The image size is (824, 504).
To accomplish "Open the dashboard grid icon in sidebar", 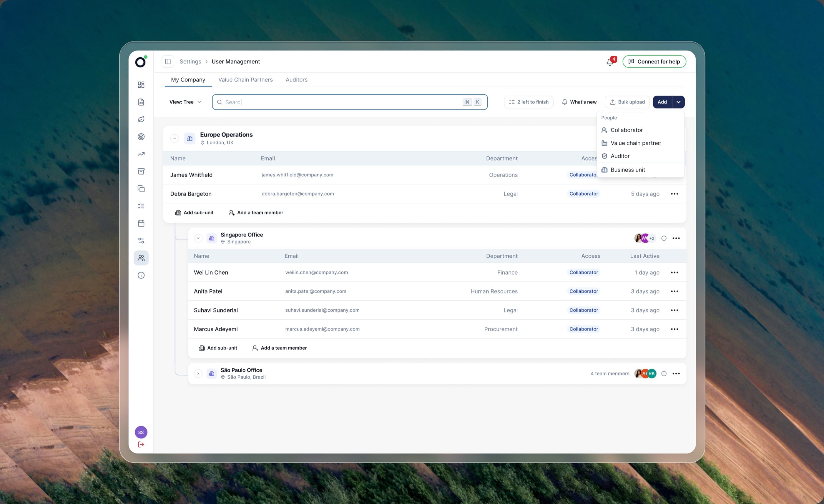I will (141, 85).
